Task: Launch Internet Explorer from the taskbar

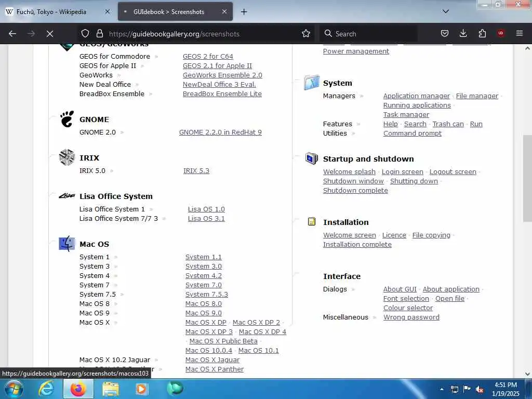Action: click(x=46, y=389)
